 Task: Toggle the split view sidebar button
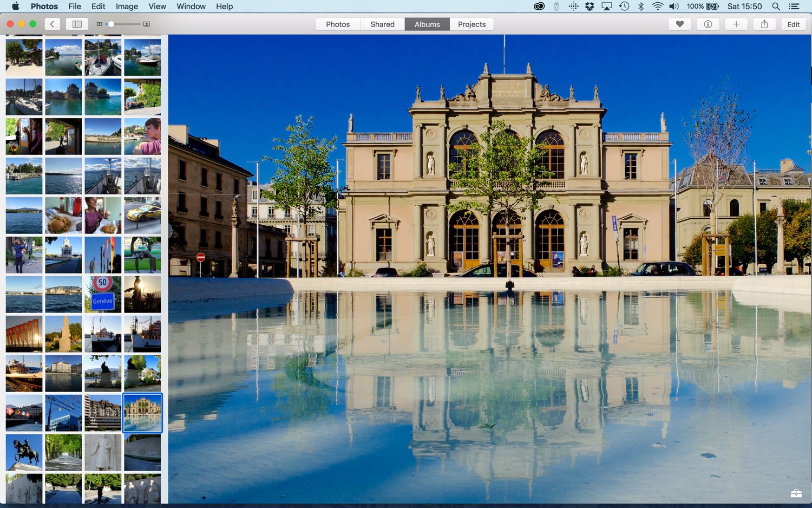pyautogui.click(x=77, y=24)
